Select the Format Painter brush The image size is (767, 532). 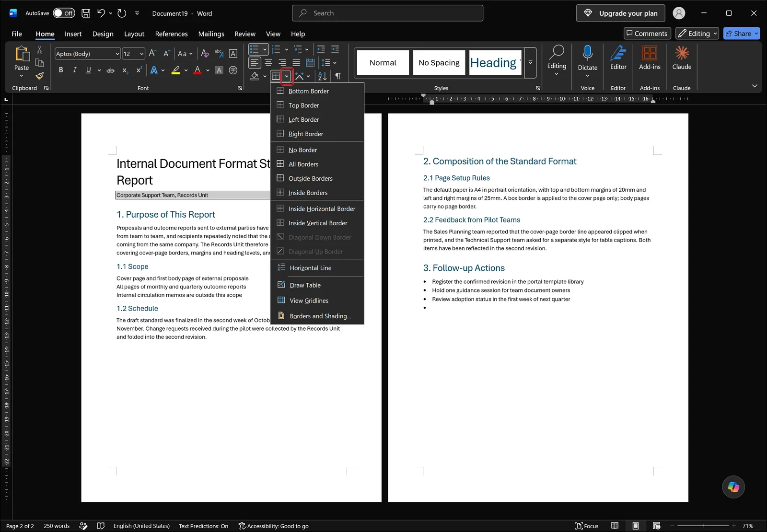(39, 76)
